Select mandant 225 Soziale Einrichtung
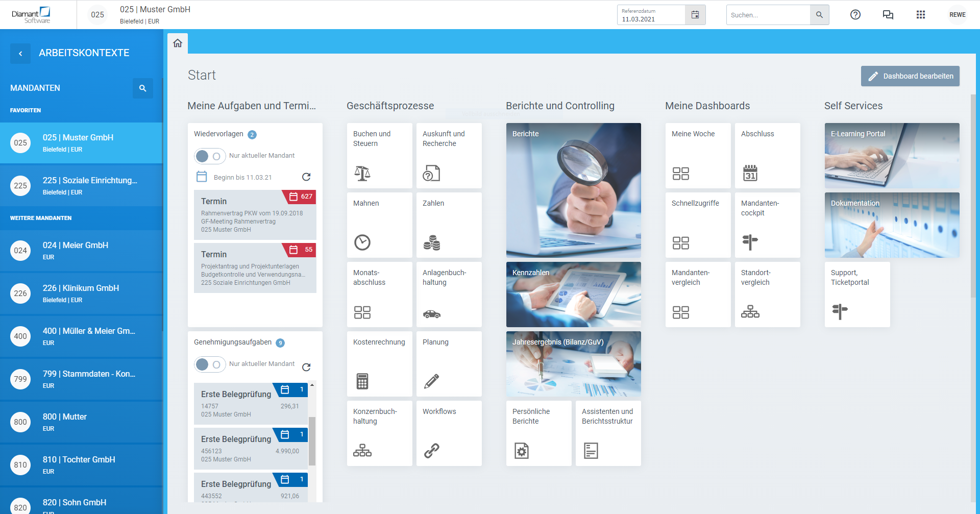The height and width of the screenshot is (514, 980). pos(81,186)
